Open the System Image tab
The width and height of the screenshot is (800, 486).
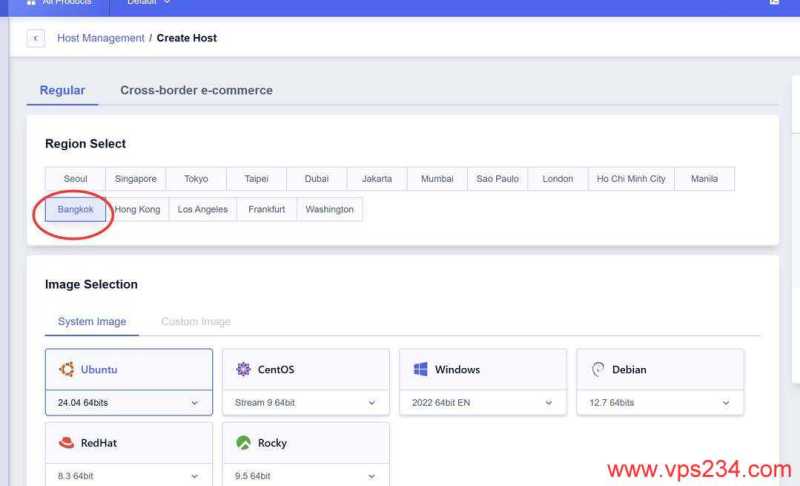[x=92, y=322]
